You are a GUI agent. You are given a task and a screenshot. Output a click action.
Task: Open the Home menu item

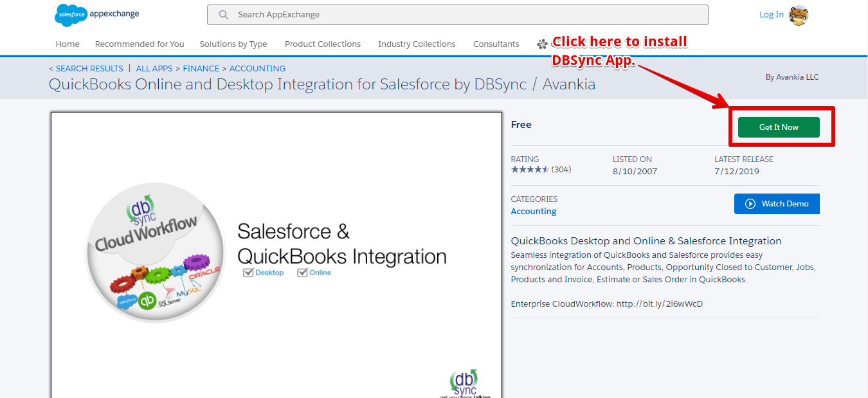coord(68,44)
